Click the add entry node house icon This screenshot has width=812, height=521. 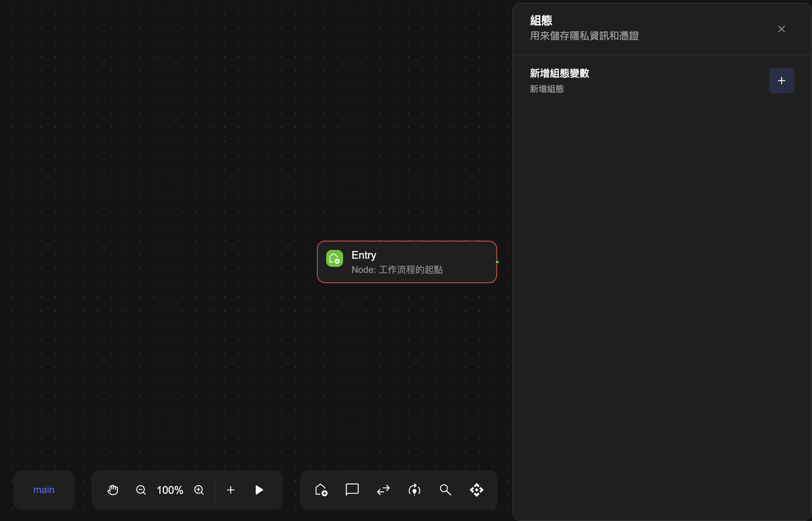pos(321,490)
